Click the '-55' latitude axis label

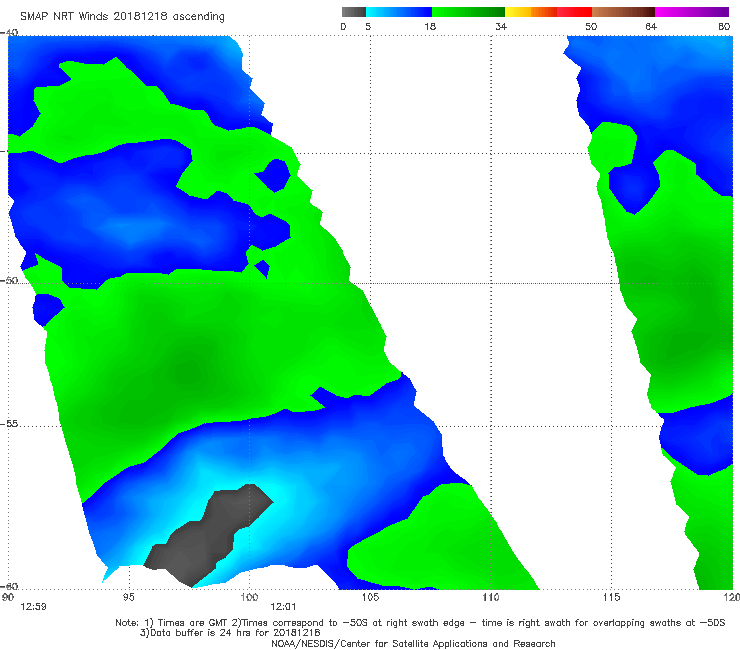point(9,423)
